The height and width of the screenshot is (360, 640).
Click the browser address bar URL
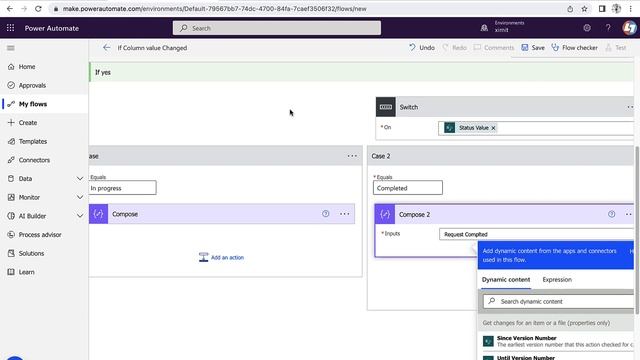click(214, 9)
